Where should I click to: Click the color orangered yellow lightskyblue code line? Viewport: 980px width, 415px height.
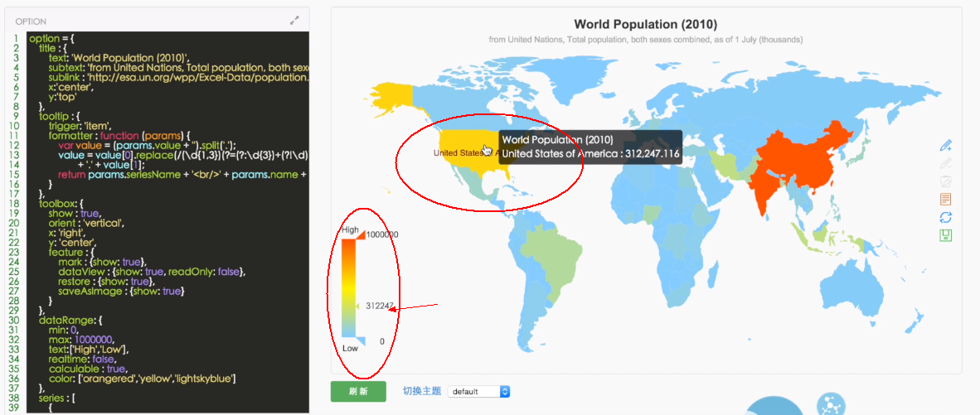click(142, 379)
